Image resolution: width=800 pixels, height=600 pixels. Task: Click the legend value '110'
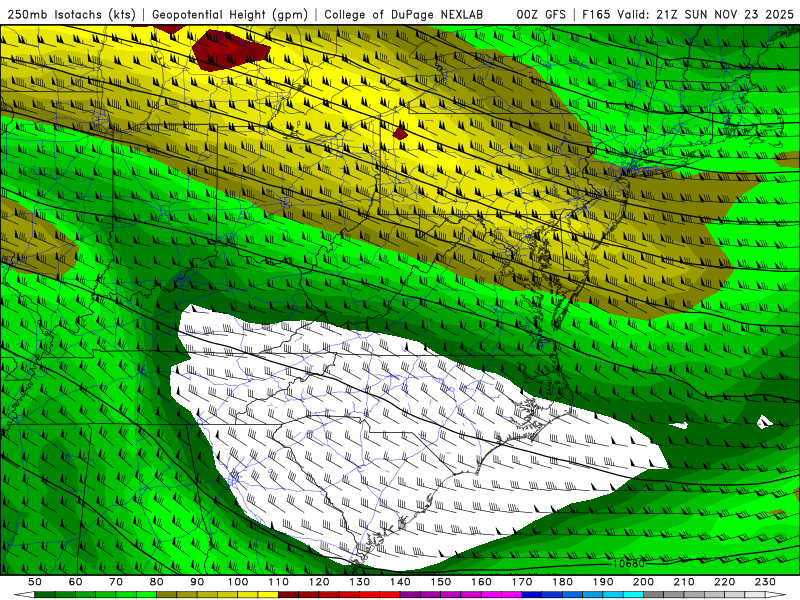(278, 582)
